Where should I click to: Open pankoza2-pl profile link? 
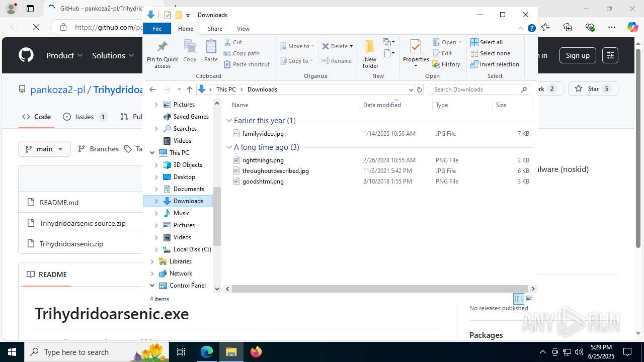57,89
